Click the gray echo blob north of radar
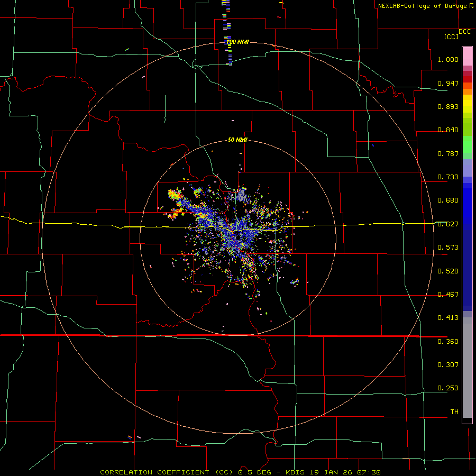Viewport: 476px width, 476px height. click(x=242, y=195)
